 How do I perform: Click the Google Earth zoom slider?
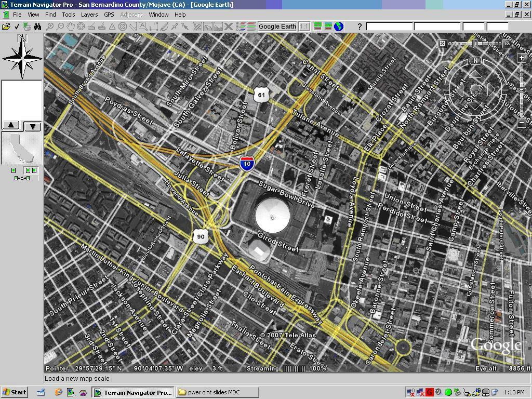click(x=521, y=90)
